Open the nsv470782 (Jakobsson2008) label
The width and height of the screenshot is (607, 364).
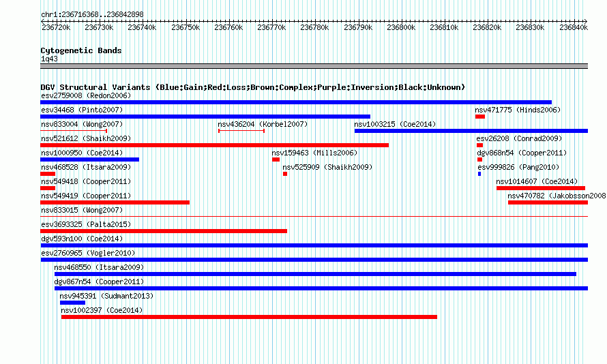point(557,196)
